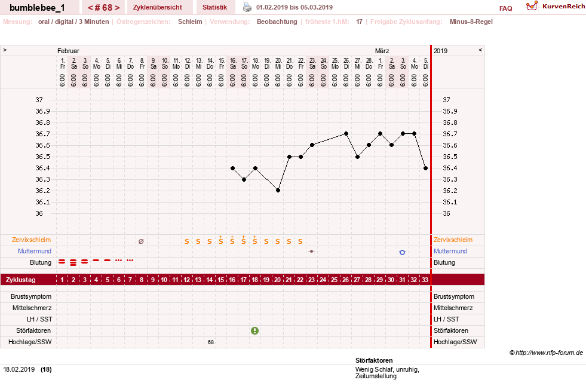The height and width of the screenshot is (392, 586).
Task: Click cycle day 18 in Zyklustag row
Action: 255,280
